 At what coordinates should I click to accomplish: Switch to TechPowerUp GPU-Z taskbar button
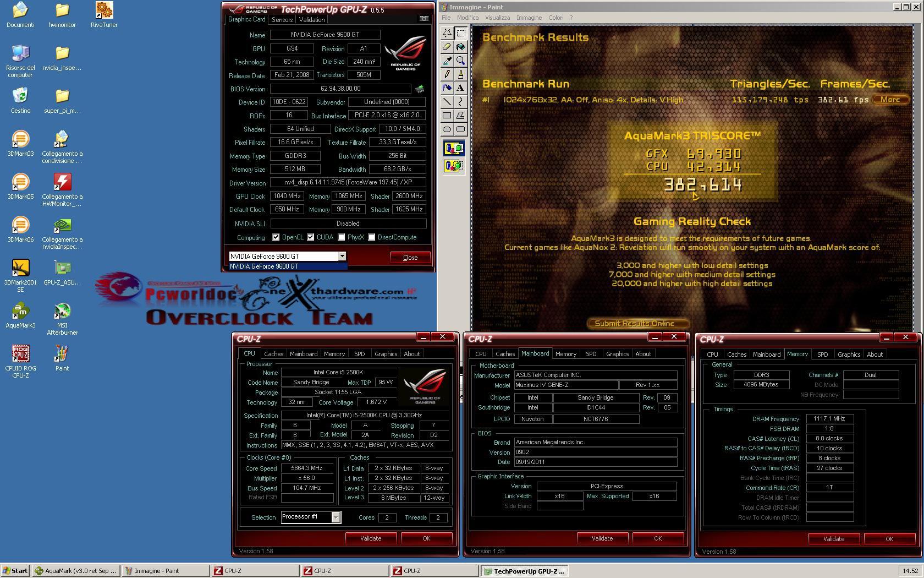coord(525,571)
